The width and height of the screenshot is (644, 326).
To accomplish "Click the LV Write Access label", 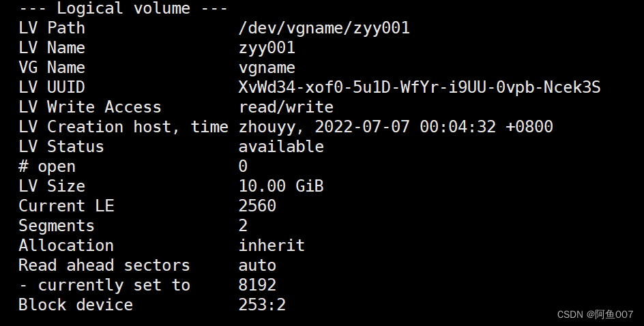I will 90,107.
